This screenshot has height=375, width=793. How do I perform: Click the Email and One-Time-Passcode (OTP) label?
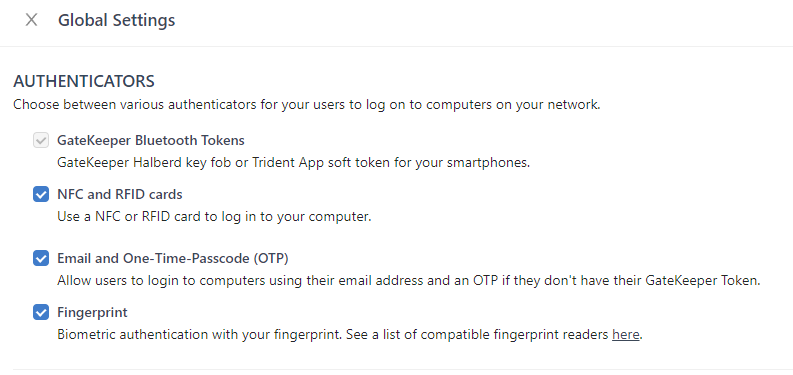coord(172,259)
